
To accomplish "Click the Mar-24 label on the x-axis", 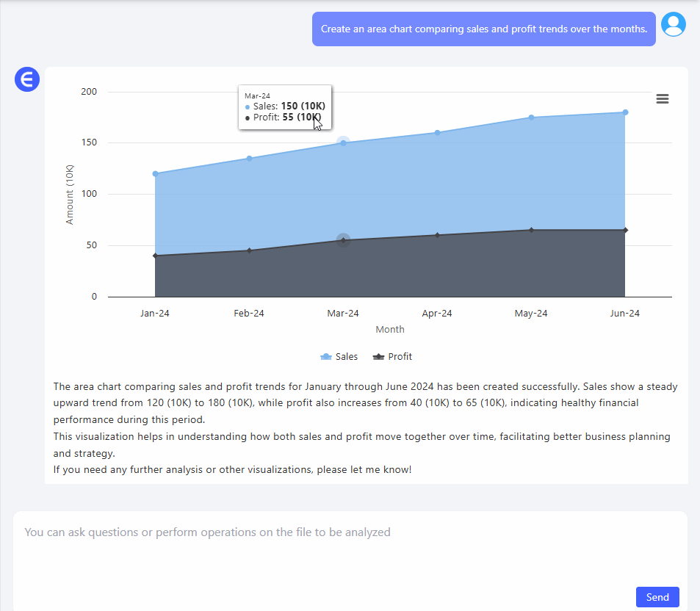I will [343, 314].
